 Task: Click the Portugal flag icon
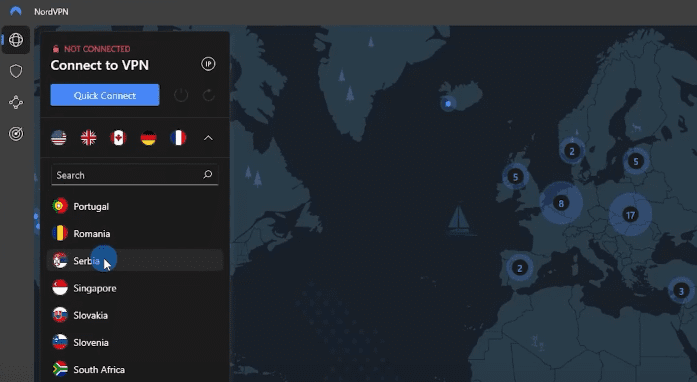[60, 206]
